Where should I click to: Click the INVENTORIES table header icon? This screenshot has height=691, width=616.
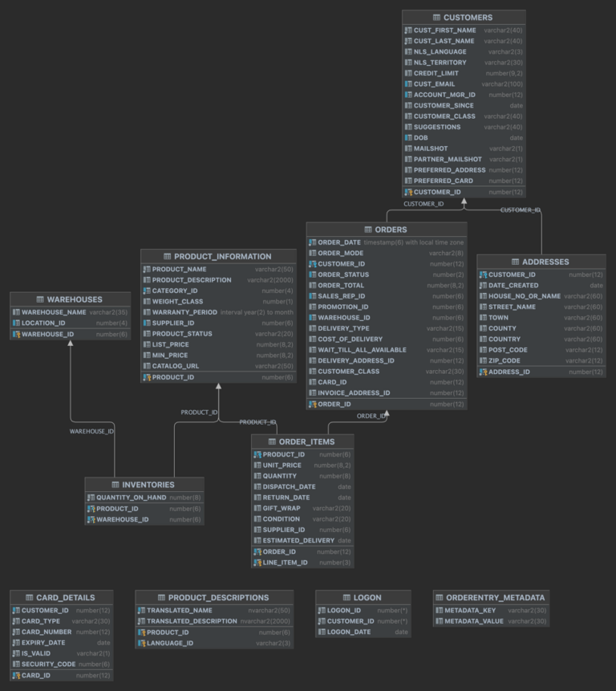coord(115,485)
